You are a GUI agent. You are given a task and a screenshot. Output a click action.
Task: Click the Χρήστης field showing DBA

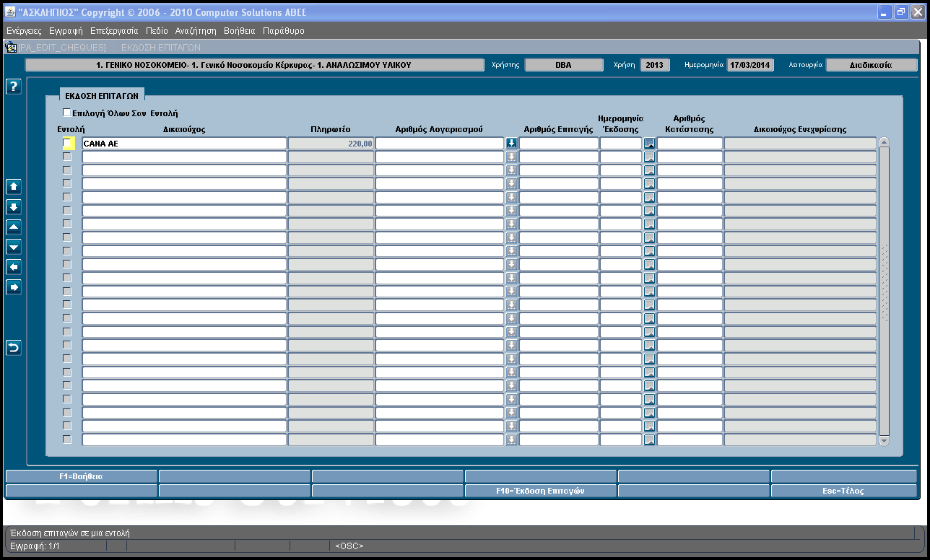(564, 65)
